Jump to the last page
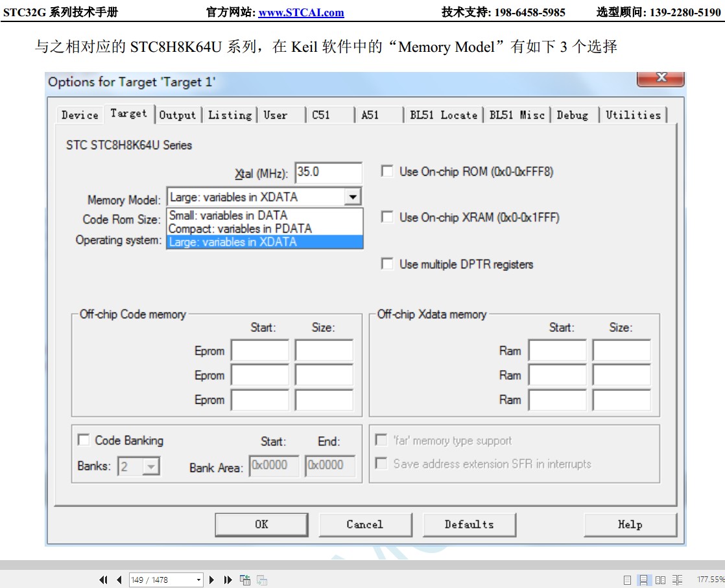 coord(228,580)
